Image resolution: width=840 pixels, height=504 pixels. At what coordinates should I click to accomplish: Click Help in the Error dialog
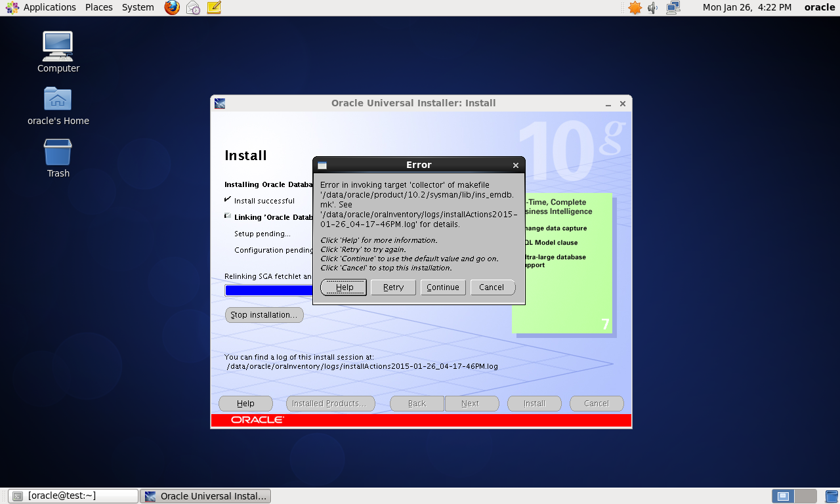(344, 287)
